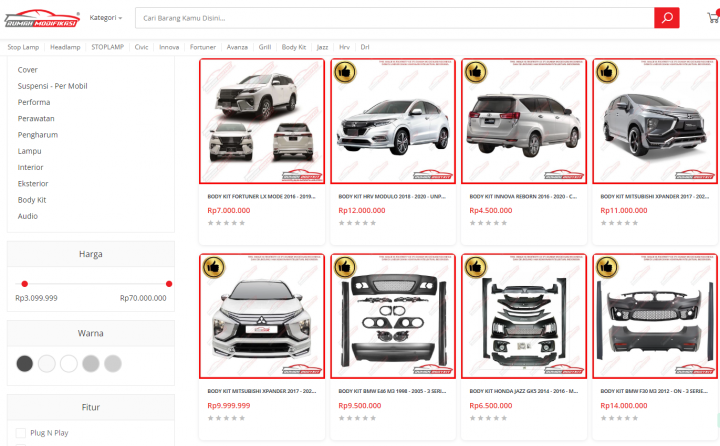This screenshot has width=720, height=446.
Task: Open Suspensi - Per Mobil category
Action: (x=52, y=86)
